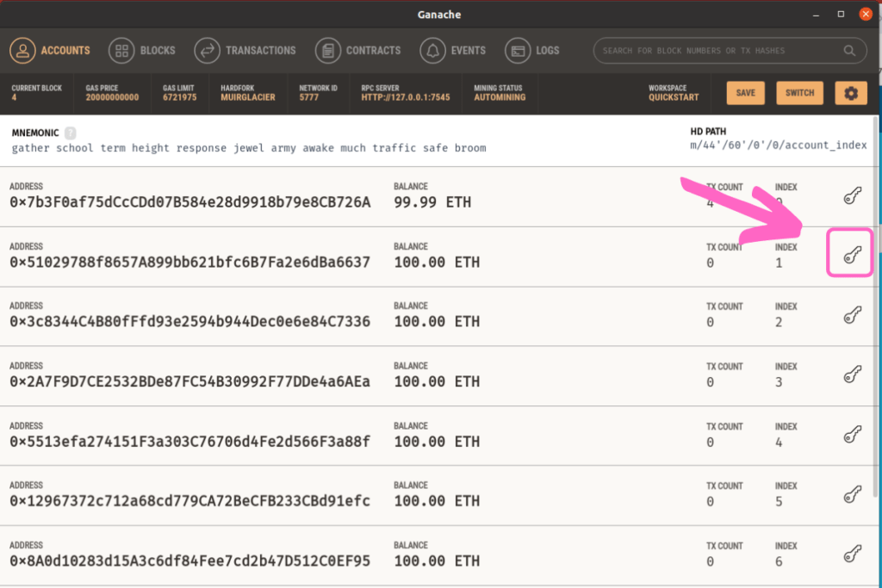Click the gas price 20000000000 value
Screen dimensions: 882x588
(112, 97)
